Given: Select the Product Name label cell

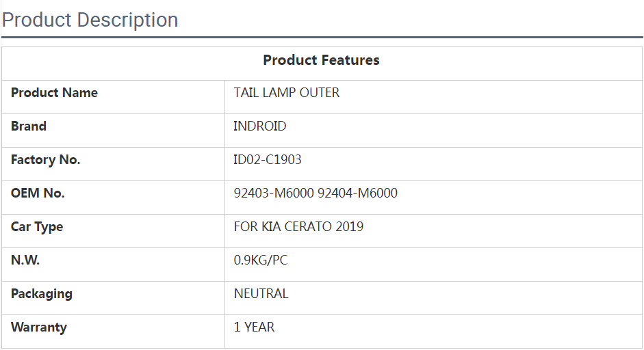Looking at the screenshot, I should pos(54,93).
